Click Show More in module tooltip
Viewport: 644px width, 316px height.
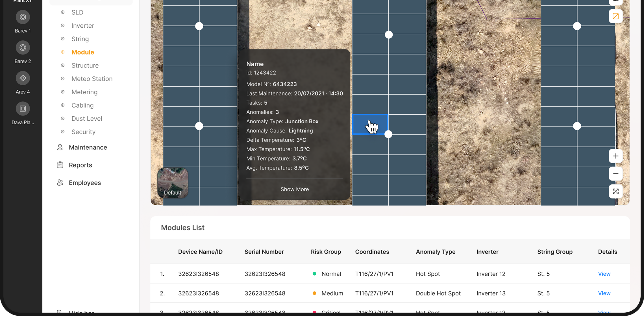pos(294,189)
